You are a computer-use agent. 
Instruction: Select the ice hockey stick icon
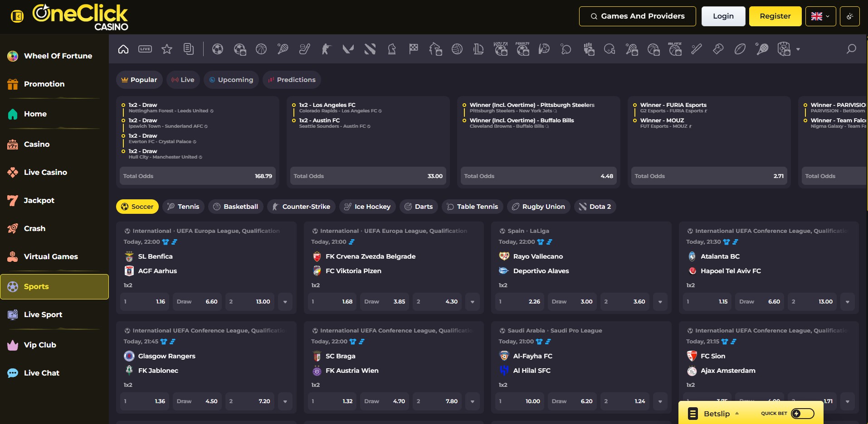(305, 49)
